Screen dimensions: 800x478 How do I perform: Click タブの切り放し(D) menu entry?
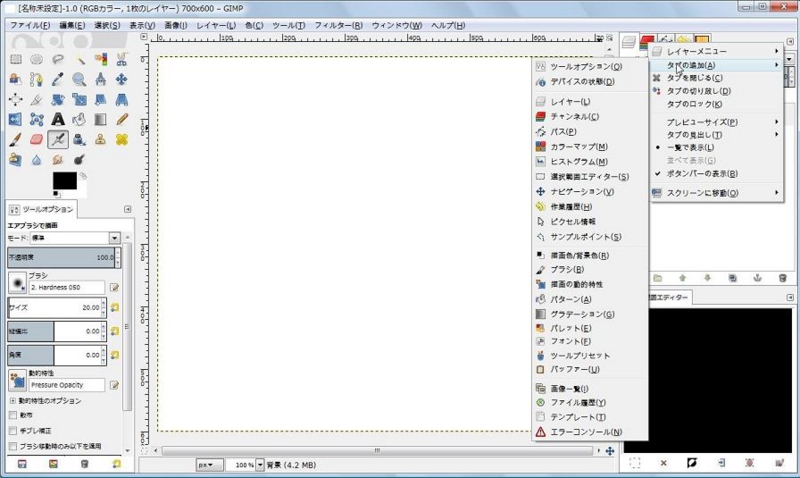[716, 91]
